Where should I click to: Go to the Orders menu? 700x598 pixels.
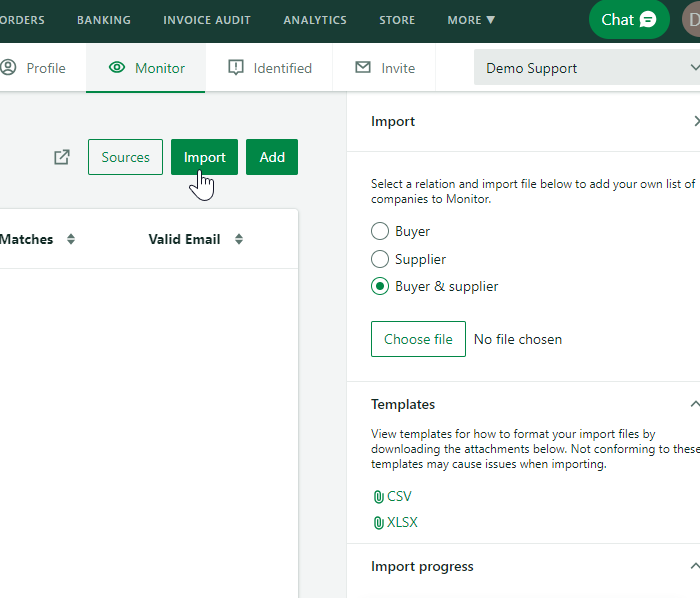pos(22,20)
